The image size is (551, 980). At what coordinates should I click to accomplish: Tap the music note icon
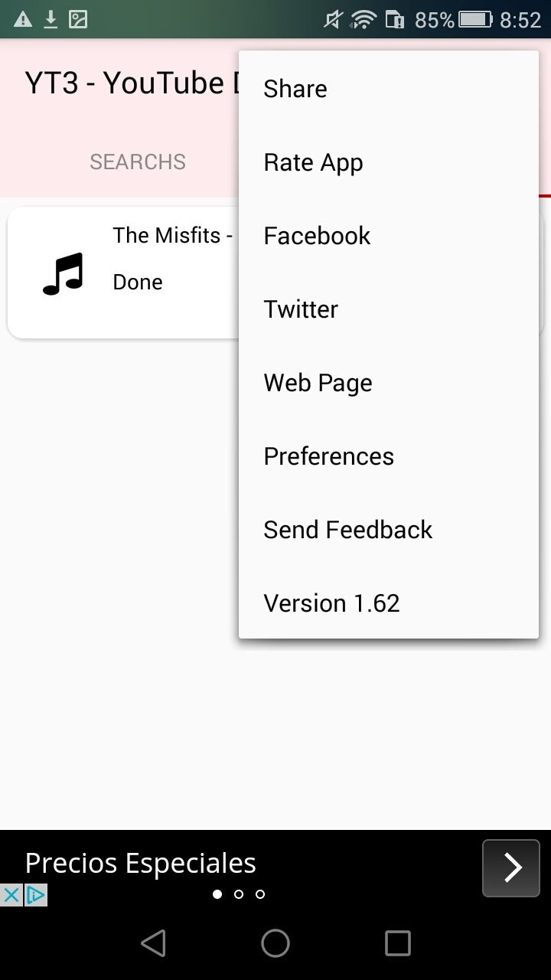pos(63,274)
